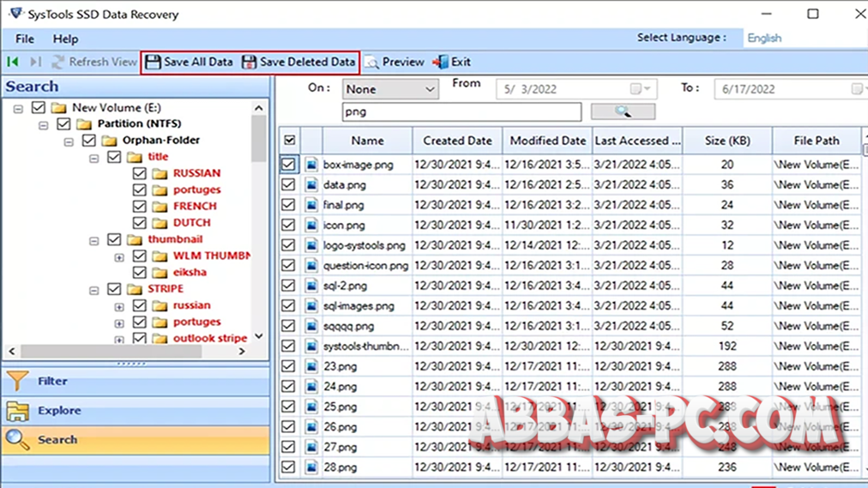Open the Help menu
Image resolution: width=868 pixels, height=488 pixels.
(65, 39)
